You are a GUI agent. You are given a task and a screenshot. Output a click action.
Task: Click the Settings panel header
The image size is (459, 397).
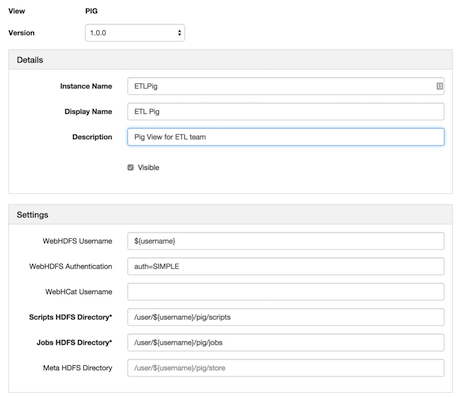pyautogui.click(x=230, y=215)
